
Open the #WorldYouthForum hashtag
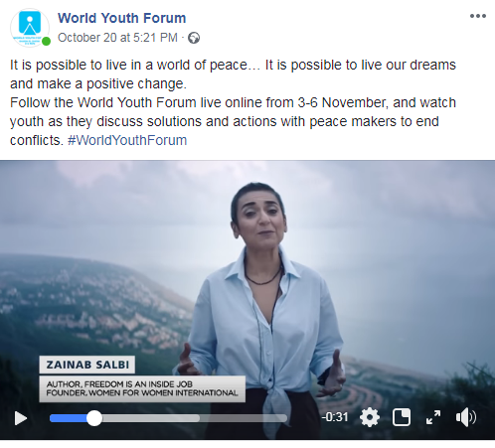point(127,140)
